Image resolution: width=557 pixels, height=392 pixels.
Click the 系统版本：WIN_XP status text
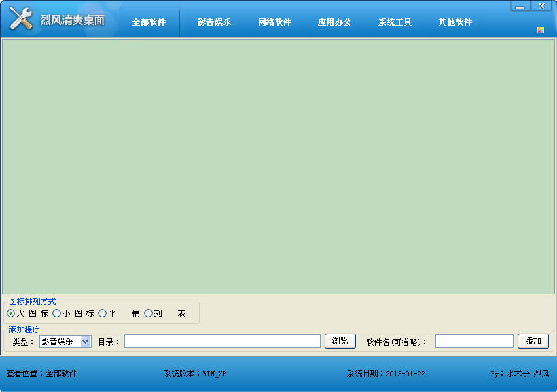[194, 374]
